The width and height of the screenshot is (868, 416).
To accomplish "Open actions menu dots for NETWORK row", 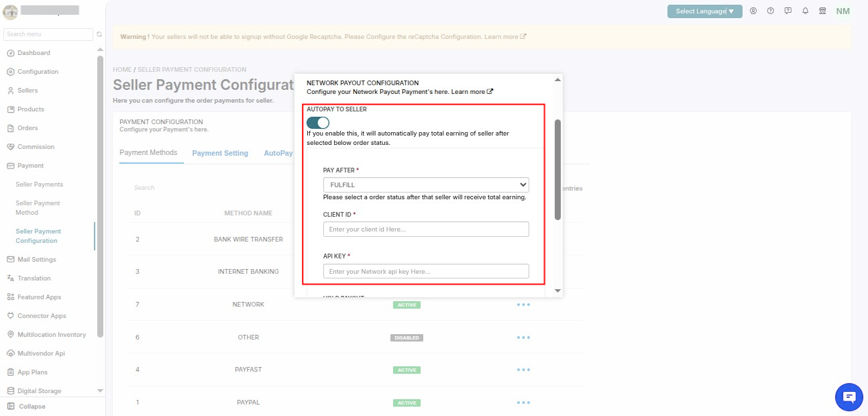I will pyautogui.click(x=523, y=305).
